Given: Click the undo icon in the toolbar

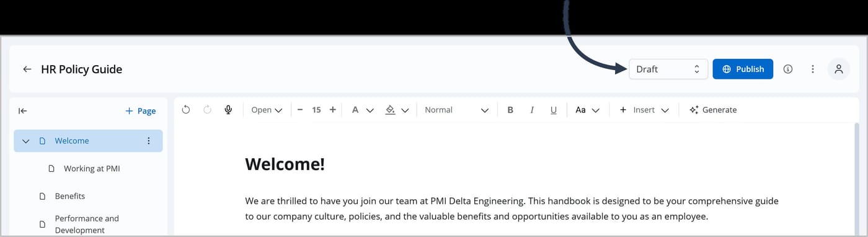Looking at the screenshot, I should pos(186,110).
